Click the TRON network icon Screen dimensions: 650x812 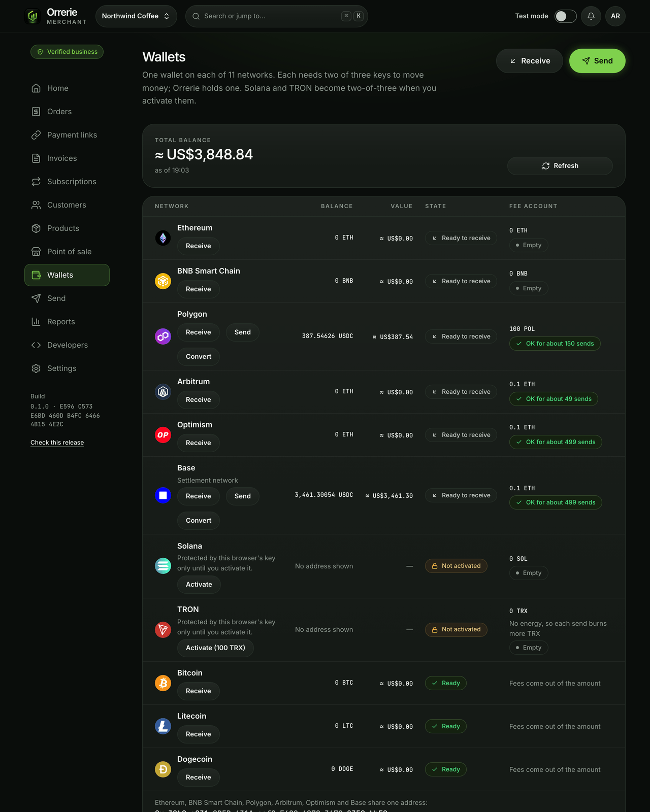pyautogui.click(x=163, y=629)
